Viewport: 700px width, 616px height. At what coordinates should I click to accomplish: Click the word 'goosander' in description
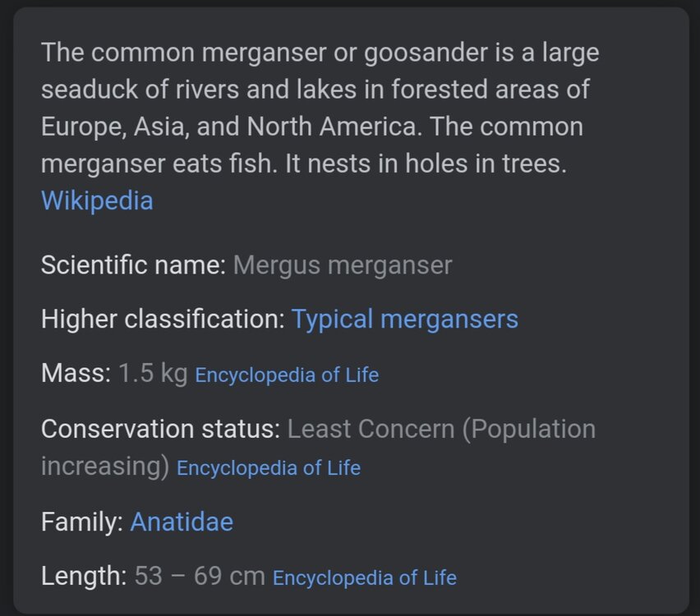tap(426, 53)
